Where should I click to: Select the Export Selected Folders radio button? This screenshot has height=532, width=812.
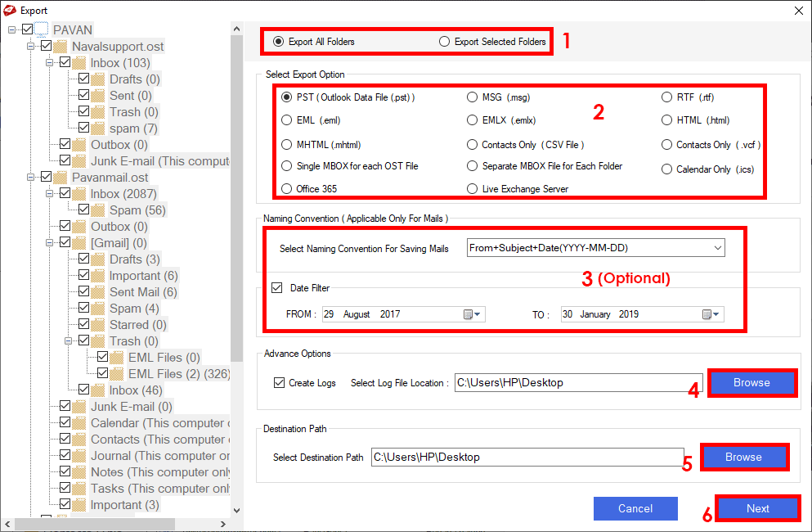point(444,42)
